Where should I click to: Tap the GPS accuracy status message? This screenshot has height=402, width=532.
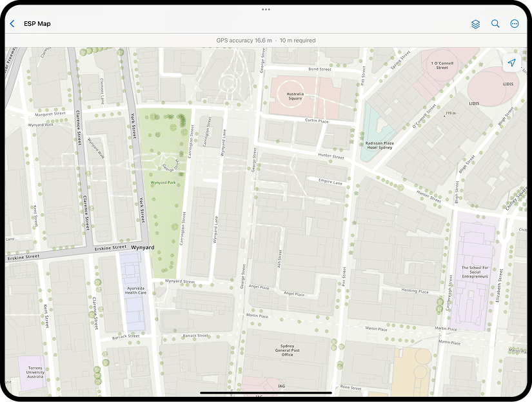(x=266, y=40)
